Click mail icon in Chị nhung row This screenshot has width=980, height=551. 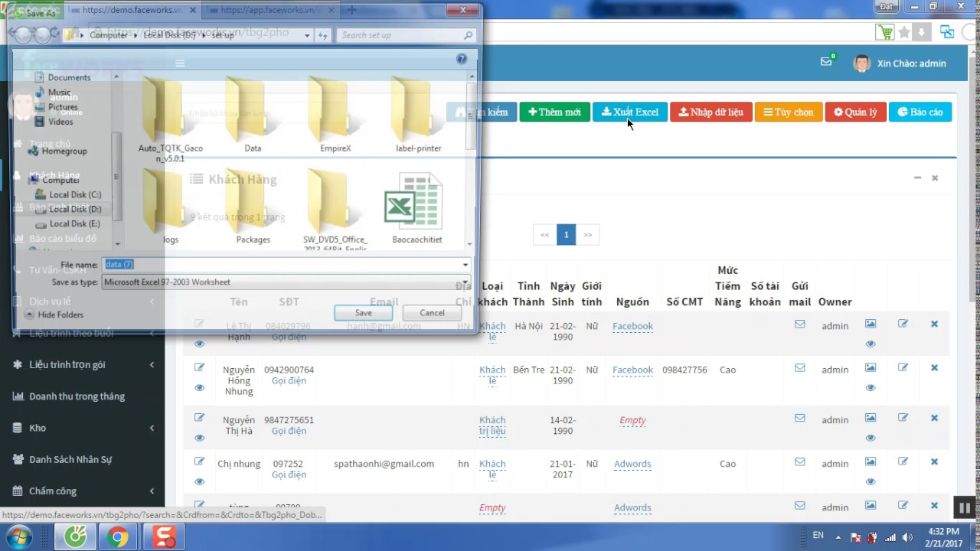point(800,462)
